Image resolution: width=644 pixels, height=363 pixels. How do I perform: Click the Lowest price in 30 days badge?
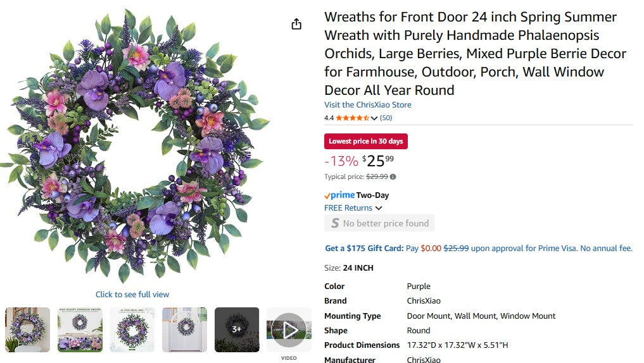pos(365,141)
